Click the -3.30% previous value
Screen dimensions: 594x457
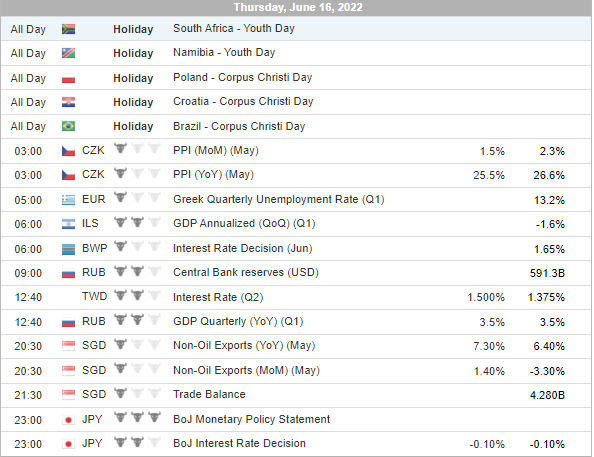pyautogui.click(x=547, y=371)
